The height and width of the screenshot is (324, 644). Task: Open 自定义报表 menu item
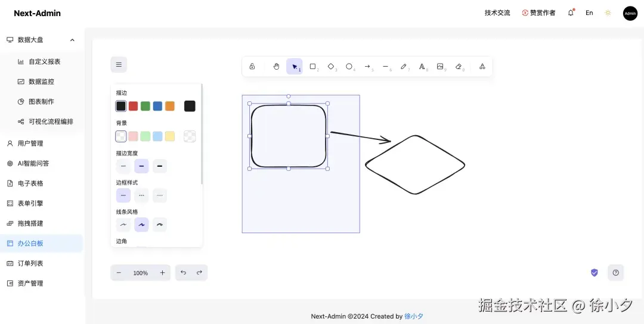point(42,61)
